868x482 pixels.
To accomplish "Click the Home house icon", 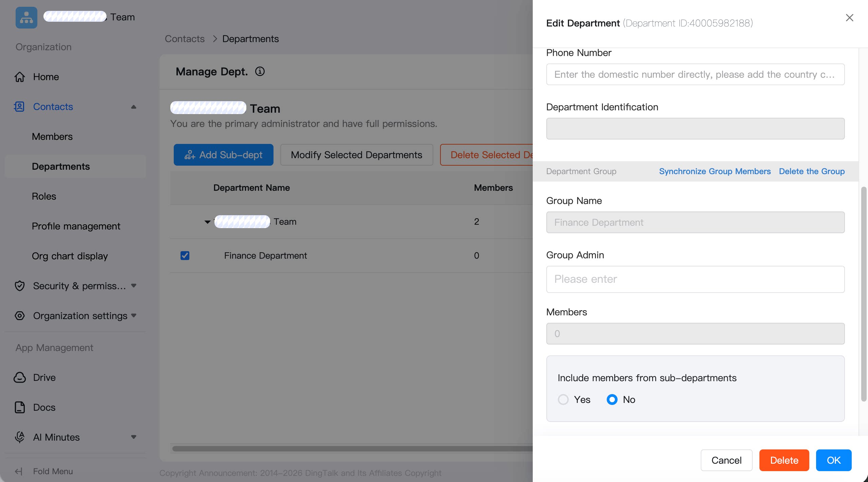I will coord(20,77).
